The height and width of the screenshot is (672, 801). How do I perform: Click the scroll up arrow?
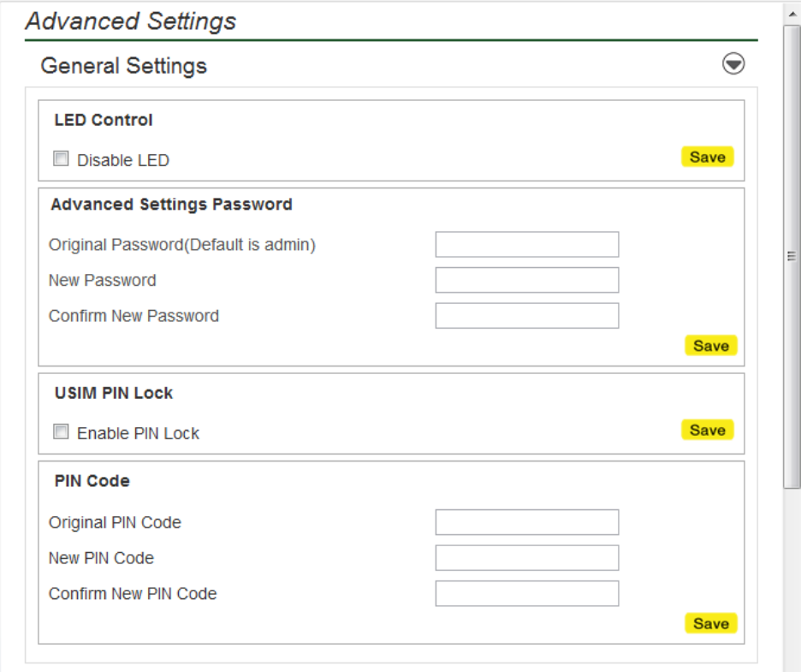point(792,13)
